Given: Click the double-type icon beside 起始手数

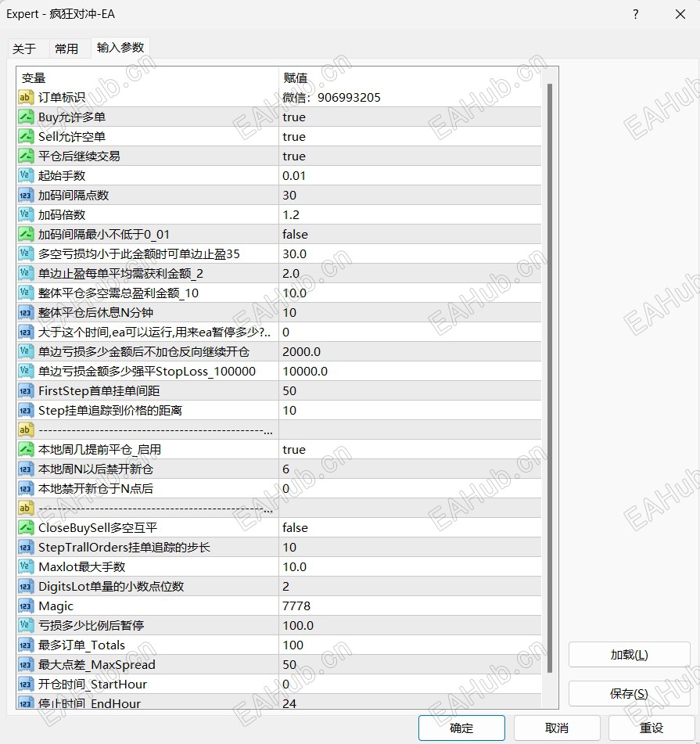Looking at the screenshot, I should pos(26,175).
